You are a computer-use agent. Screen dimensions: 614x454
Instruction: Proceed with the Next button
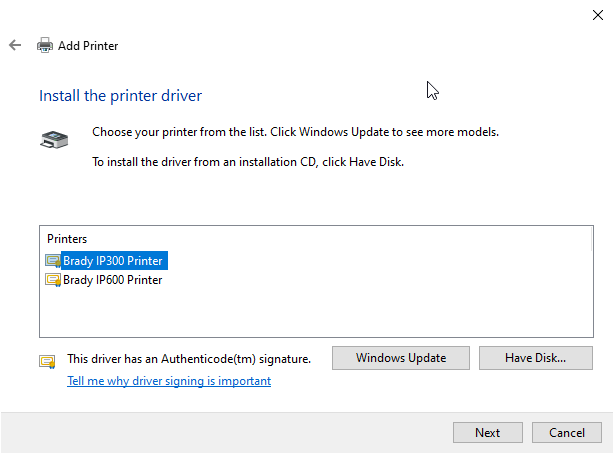click(488, 433)
